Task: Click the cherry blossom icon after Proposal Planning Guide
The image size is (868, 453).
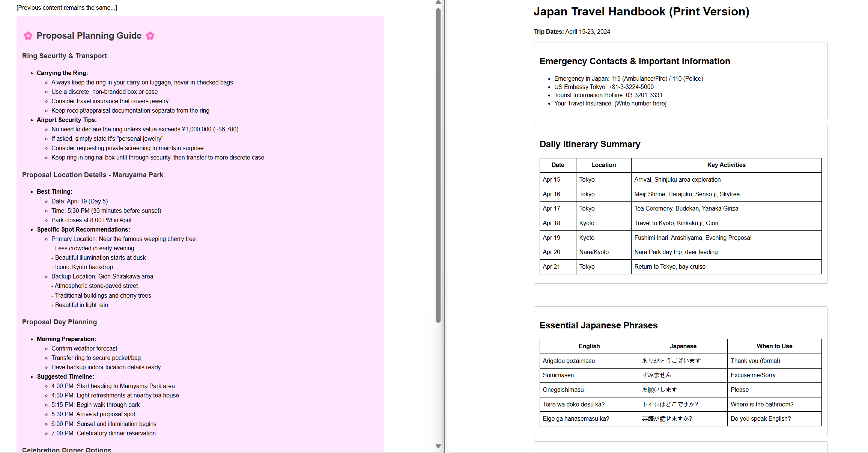Action: click(x=150, y=36)
